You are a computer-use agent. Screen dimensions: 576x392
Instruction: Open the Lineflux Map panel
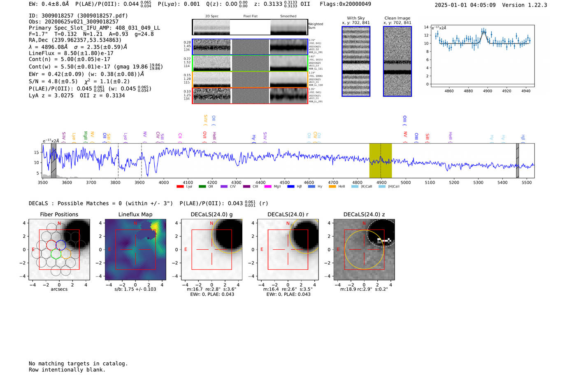pos(135,250)
